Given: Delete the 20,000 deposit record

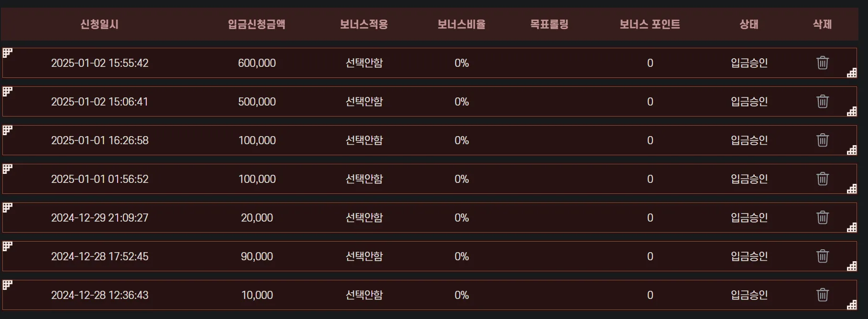Looking at the screenshot, I should coord(822,217).
